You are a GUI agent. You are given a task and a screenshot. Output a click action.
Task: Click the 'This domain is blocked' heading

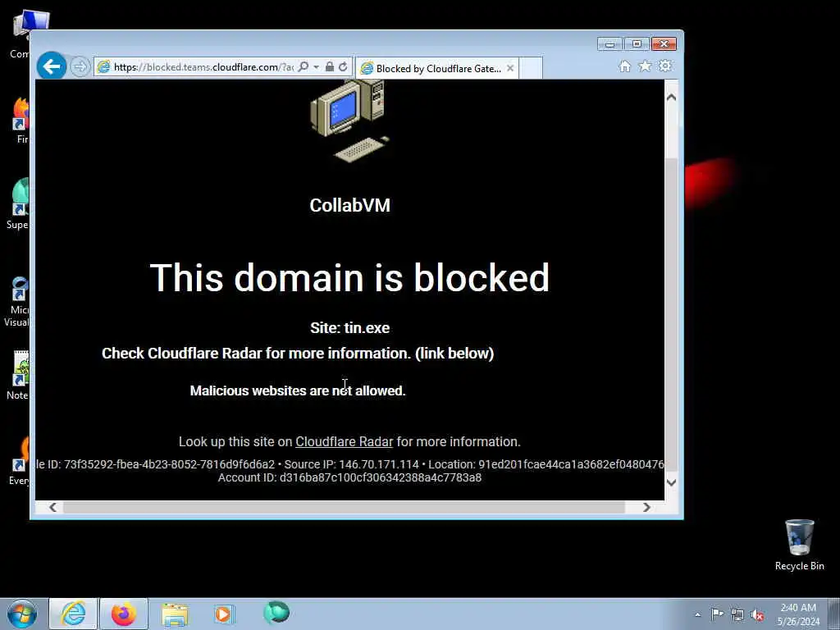click(349, 277)
